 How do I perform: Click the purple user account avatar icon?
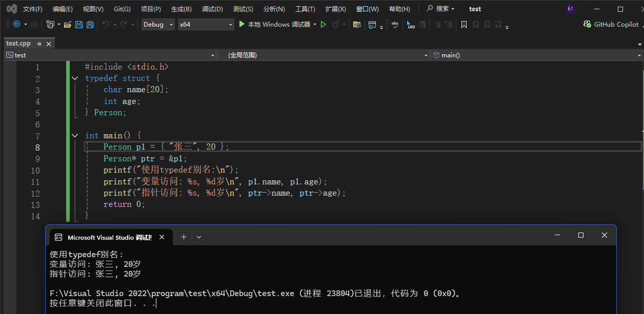570,9
